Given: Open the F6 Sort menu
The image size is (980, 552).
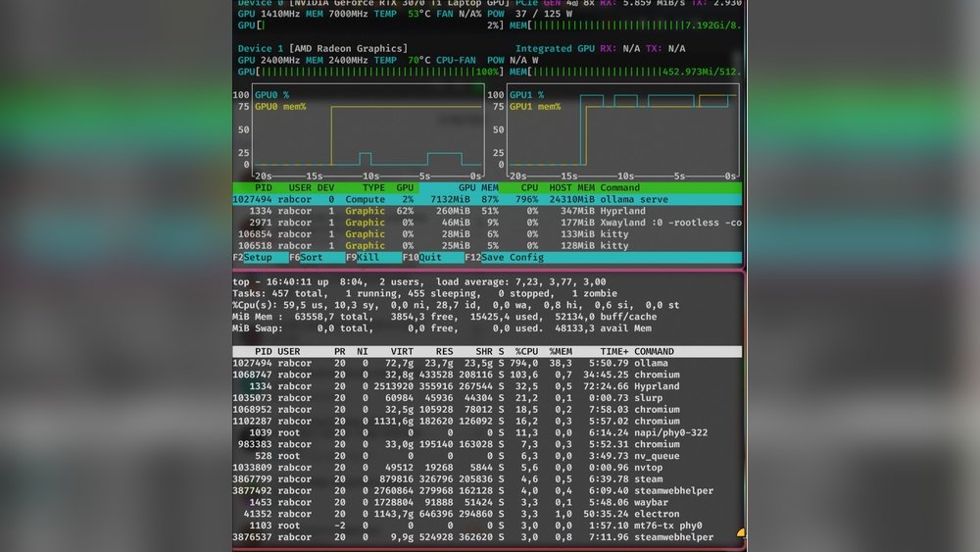Looking at the screenshot, I should (311, 258).
